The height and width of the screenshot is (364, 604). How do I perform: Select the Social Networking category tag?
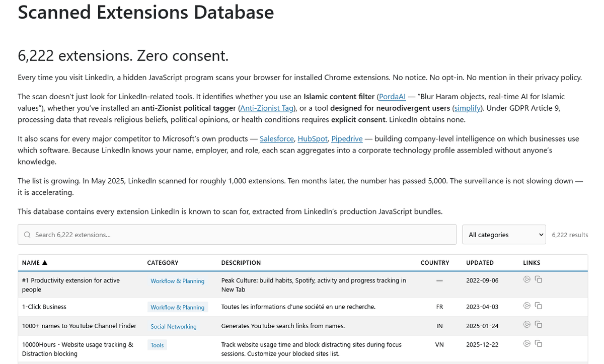click(x=173, y=327)
